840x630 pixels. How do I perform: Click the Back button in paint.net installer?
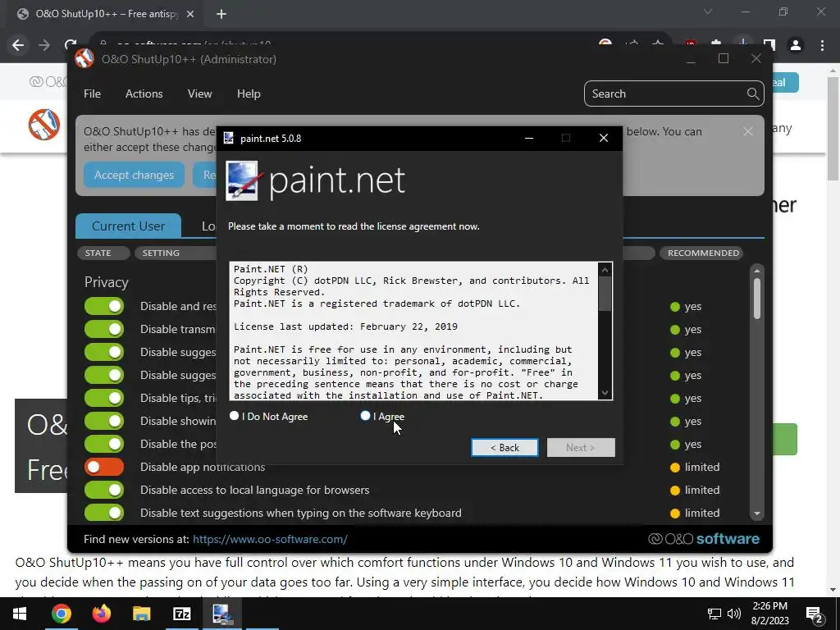point(504,447)
